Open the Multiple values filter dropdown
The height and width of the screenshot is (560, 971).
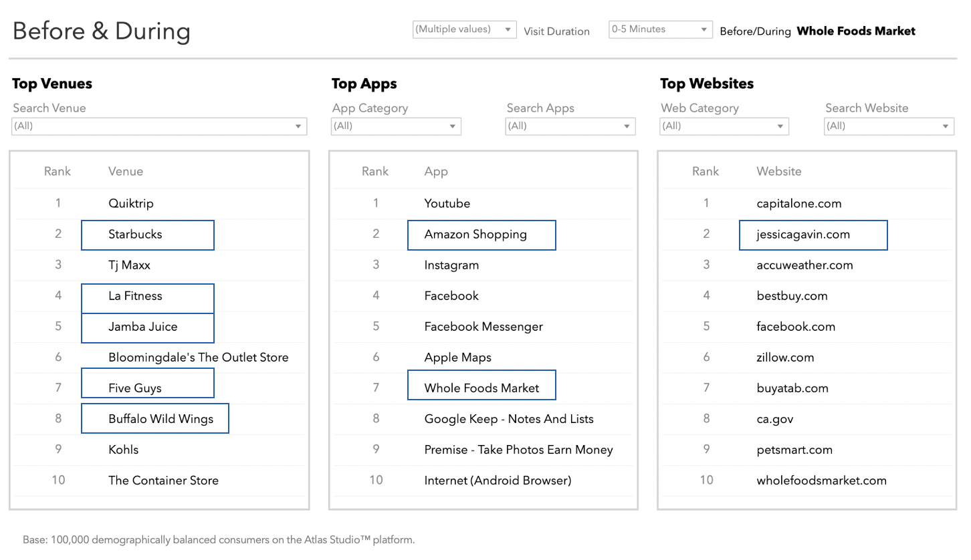(464, 30)
